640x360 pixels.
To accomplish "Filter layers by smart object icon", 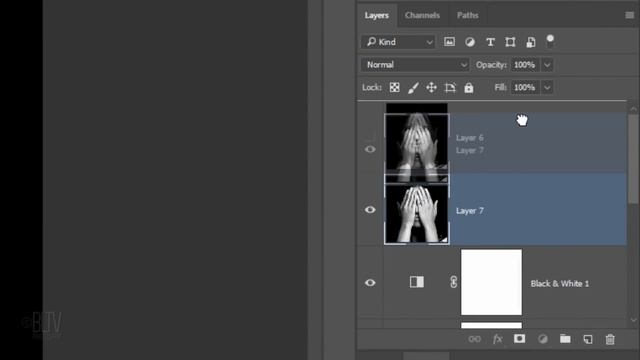I will click(531, 42).
